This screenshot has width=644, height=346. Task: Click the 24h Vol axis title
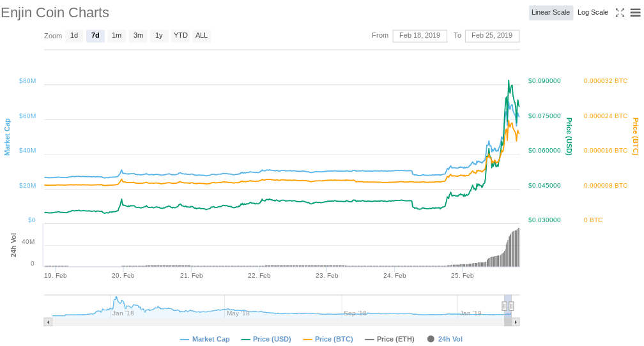point(13,245)
